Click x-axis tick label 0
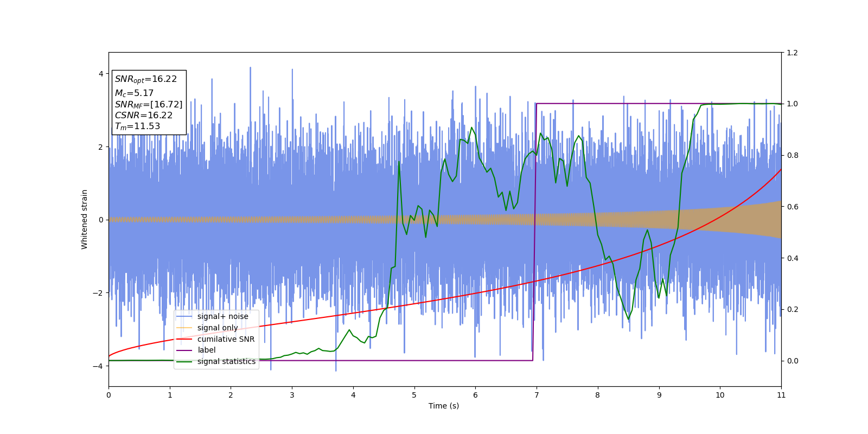The width and height of the screenshot is (868, 434). click(x=108, y=395)
